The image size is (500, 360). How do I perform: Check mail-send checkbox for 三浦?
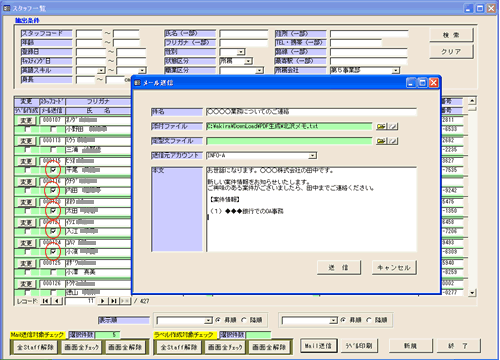[53, 150]
